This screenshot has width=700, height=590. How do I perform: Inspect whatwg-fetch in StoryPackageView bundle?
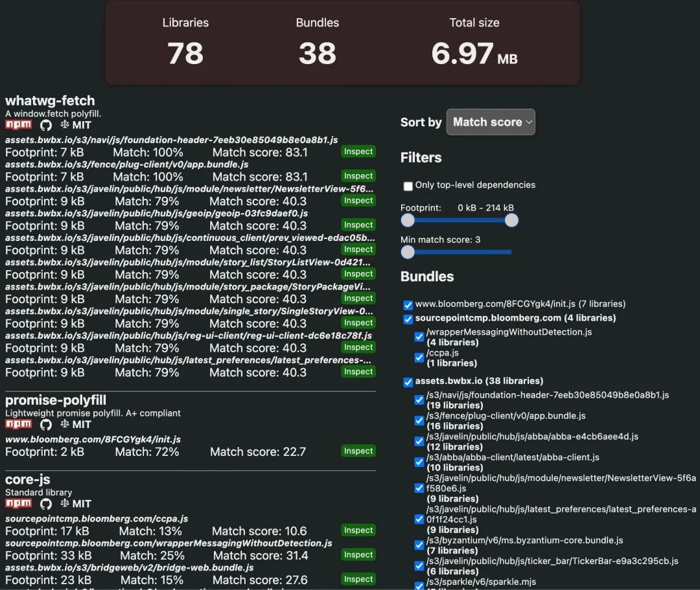click(358, 299)
